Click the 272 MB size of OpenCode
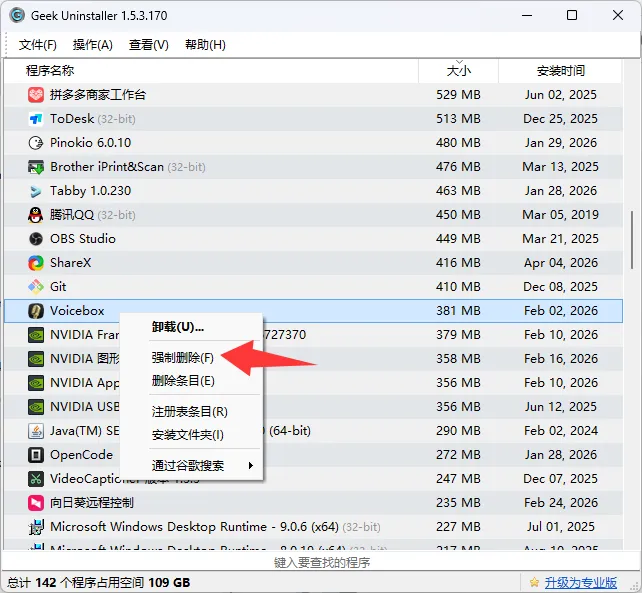Viewport: 642px width, 593px height. coord(458,455)
